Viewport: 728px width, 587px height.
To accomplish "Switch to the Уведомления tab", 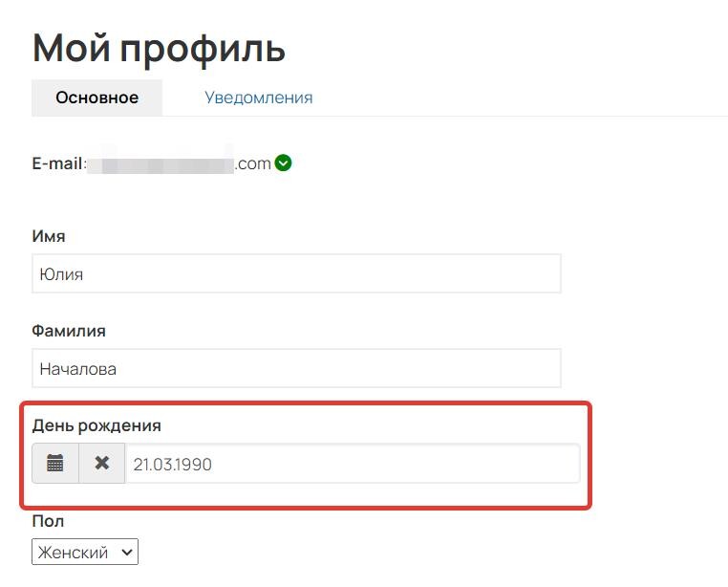I will point(259,98).
